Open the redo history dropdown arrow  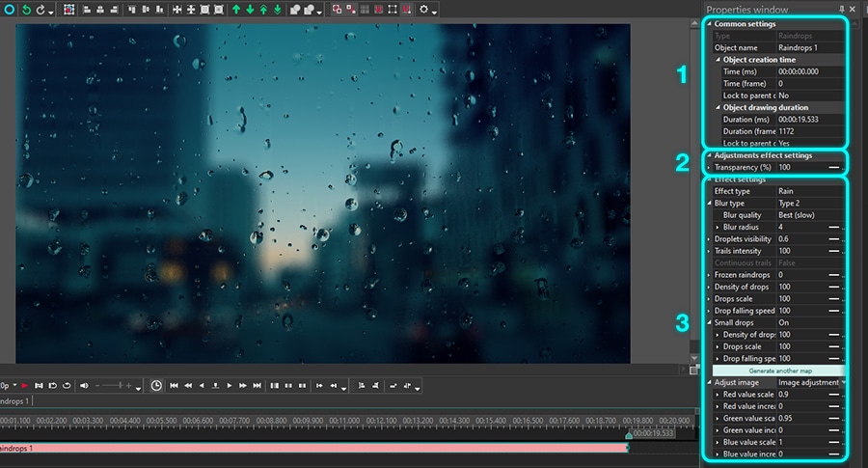(x=51, y=12)
